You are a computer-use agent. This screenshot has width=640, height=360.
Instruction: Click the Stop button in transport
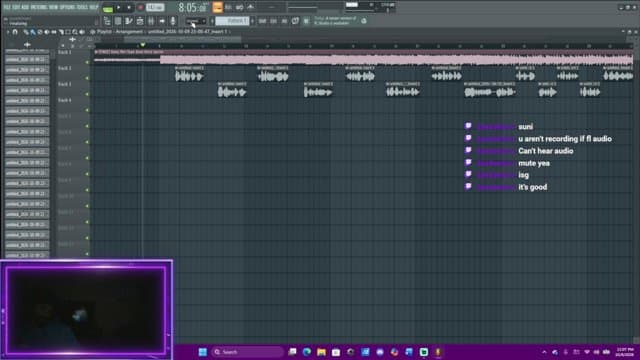pos(129,7)
